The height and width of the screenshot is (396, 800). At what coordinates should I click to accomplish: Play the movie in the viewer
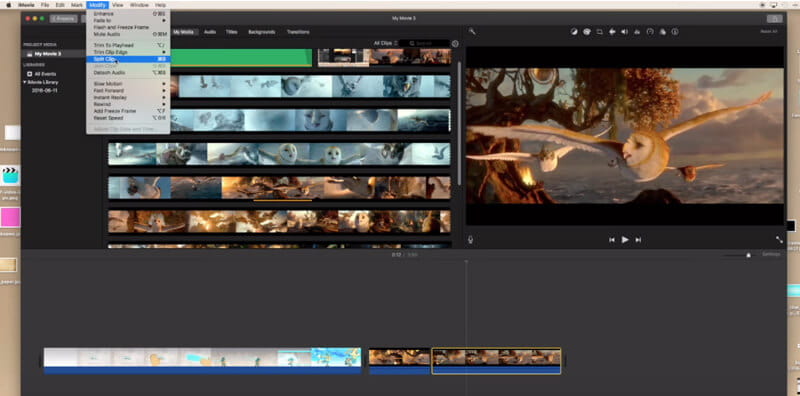click(x=625, y=239)
